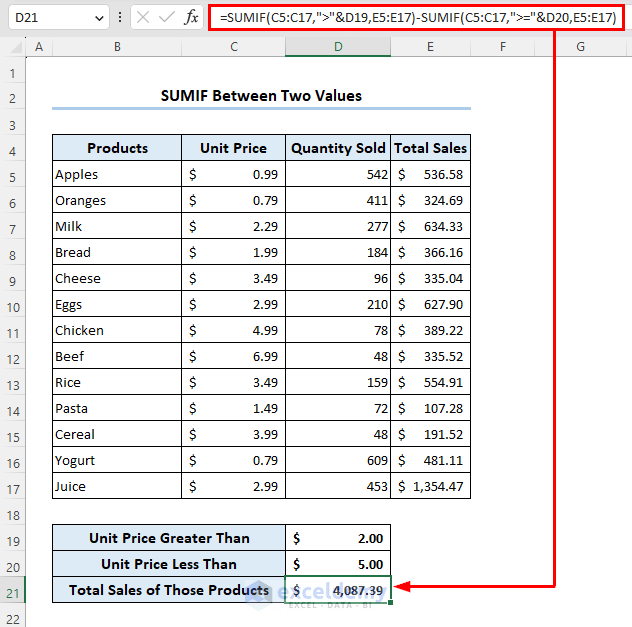632x627 pixels.
Task: Click inside the formula bar SUMIF text
Action: coord(417,17)
